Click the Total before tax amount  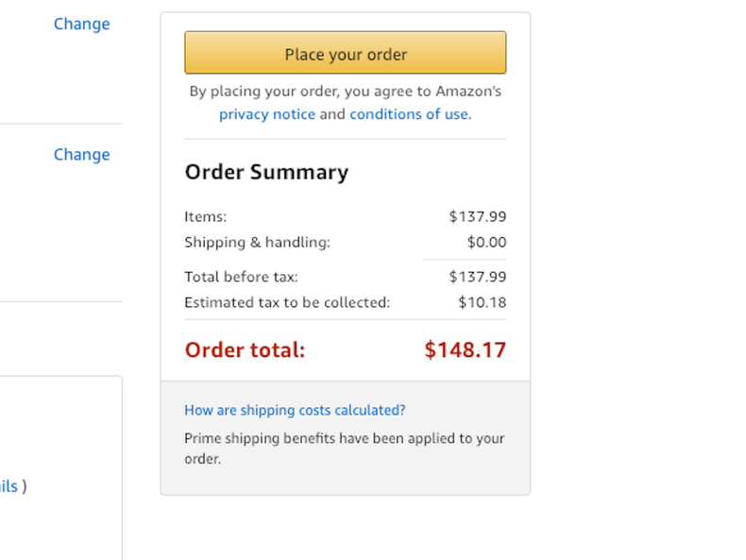pyautogui.click(x=477, y=277)
